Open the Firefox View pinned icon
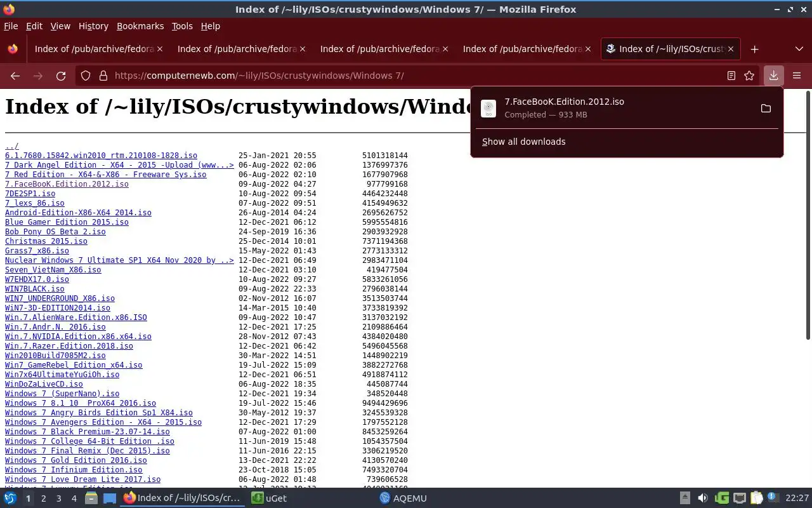The width and height of the screenshot is (812, 508). (13, 49)
